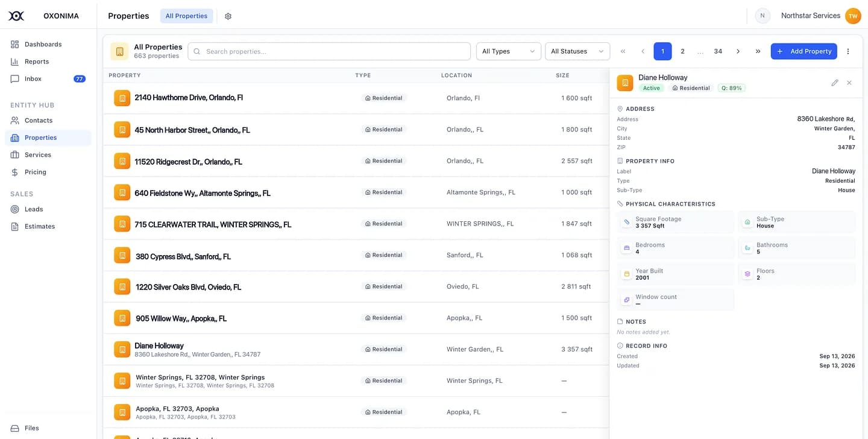Viewport: 868px width, 439px height.
Task: Open the 45 North Harbor Street property row
Action: tap(356, 130)
